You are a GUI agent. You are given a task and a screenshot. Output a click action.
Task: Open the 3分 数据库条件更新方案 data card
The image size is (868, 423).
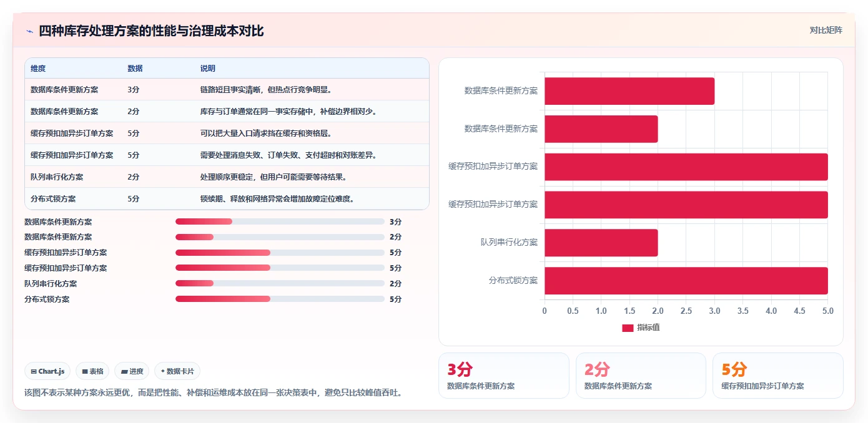(x=504, y=376)
